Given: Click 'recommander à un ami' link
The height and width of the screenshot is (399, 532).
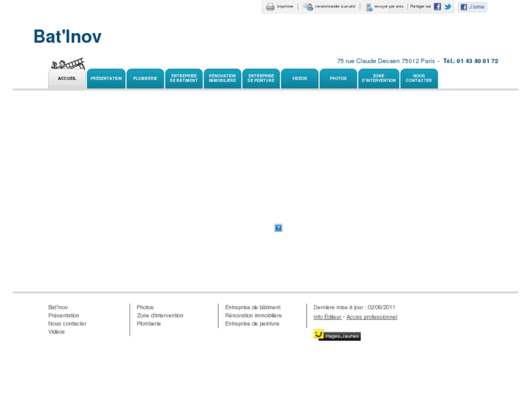Looking at the screenshot, I should click(x=335, y=7).
